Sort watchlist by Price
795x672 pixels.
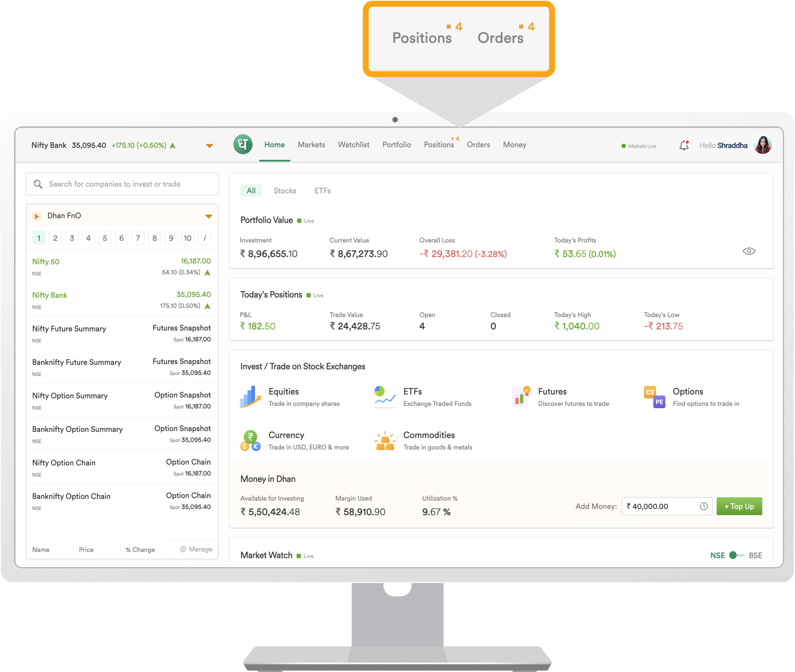[86, 550]
